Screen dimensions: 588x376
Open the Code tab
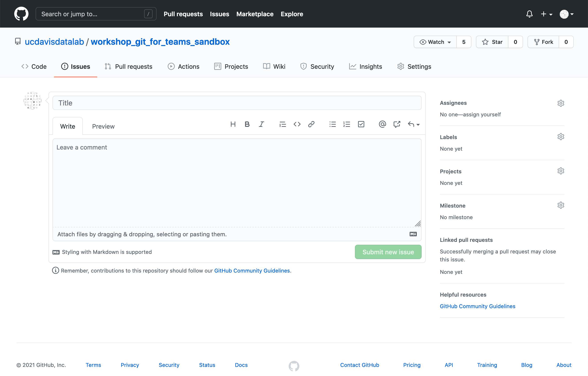[34, 67]
